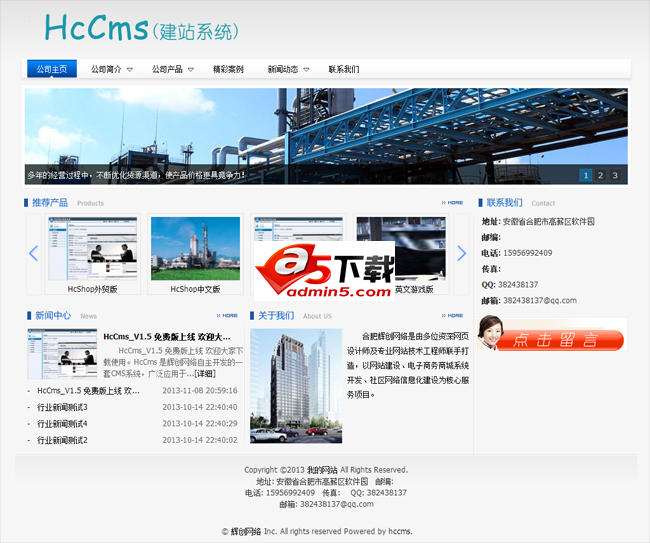This screenshot has height=543, width=650.
Task: Click the HcShop中文版 product title
Action: [195, 289]
